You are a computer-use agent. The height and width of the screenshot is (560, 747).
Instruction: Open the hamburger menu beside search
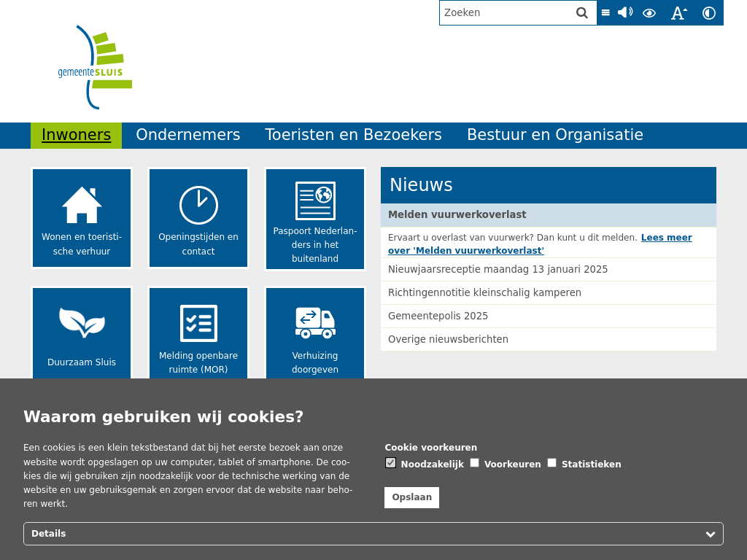(x=605, y=13)
